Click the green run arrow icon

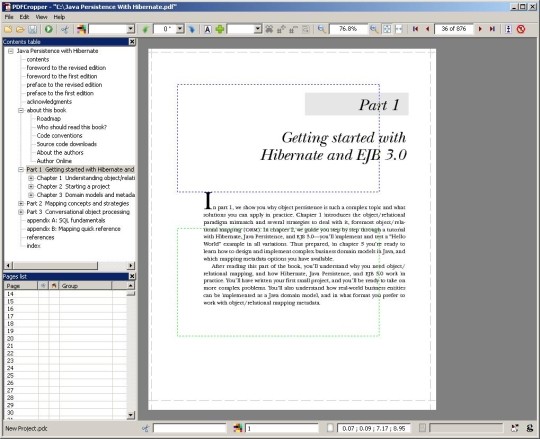point(49,29)
